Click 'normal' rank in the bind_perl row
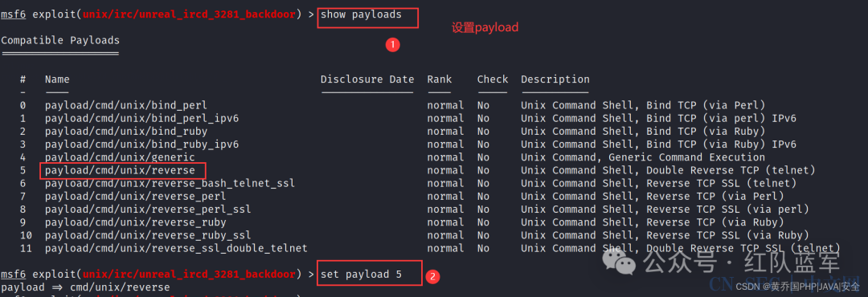This screenshot has width=868, height=297. point(445,105)
